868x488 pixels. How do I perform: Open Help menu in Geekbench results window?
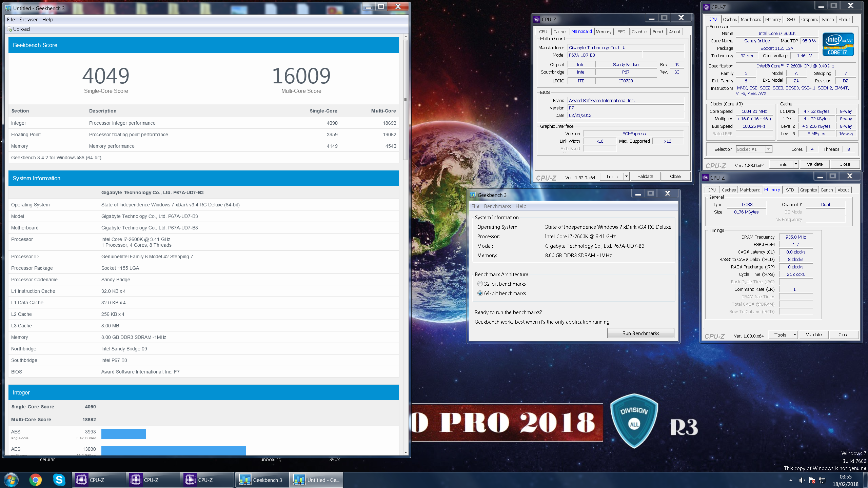pos(47,19)
